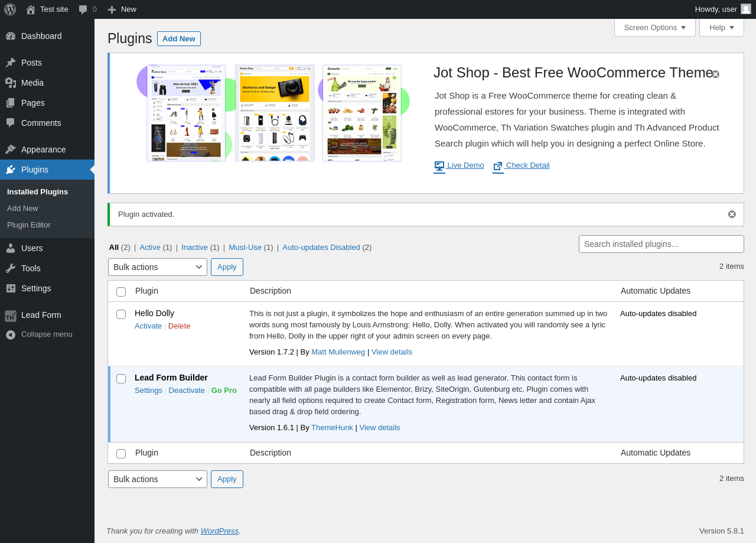Click Howdy, user account menu

coord(723,9)
